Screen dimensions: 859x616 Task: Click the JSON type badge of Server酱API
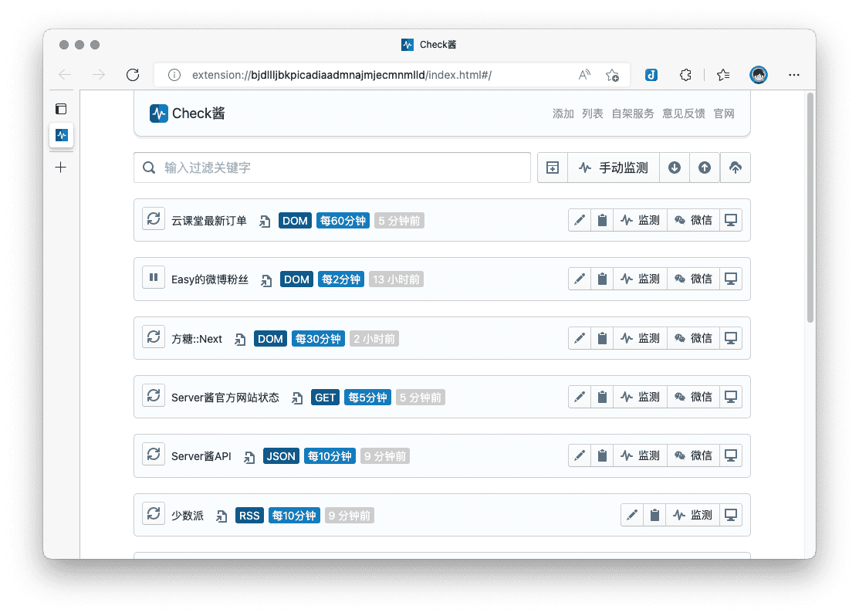281,456
